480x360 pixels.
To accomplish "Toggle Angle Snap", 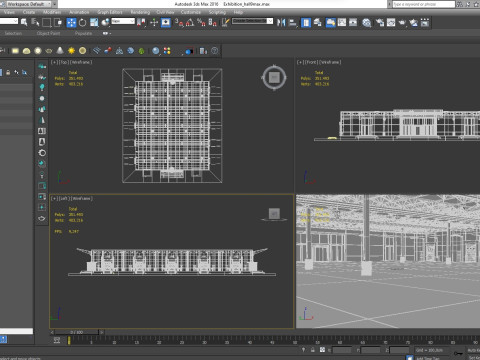I will coord(190,22).
